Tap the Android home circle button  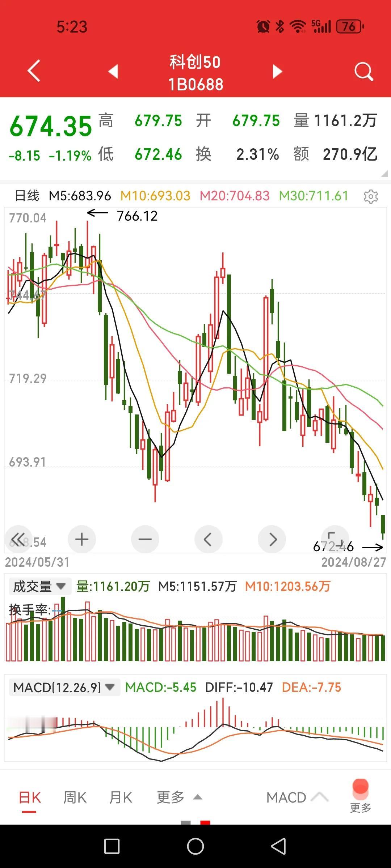pos(195,846)
